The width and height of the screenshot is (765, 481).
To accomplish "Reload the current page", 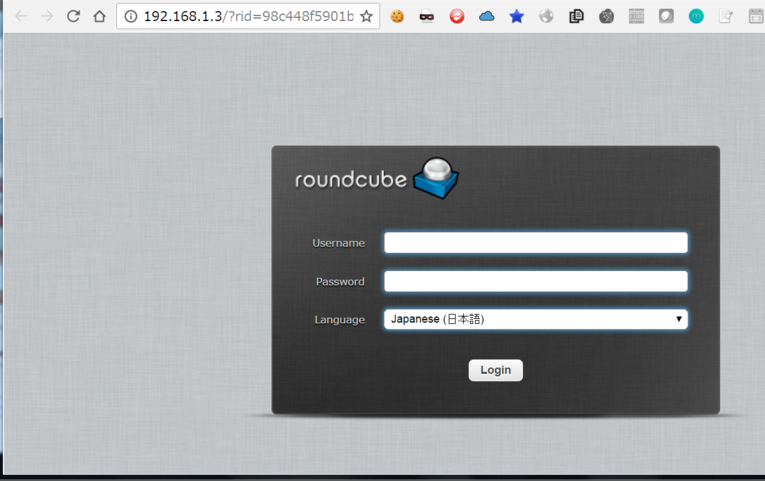I will coord(73,16).
